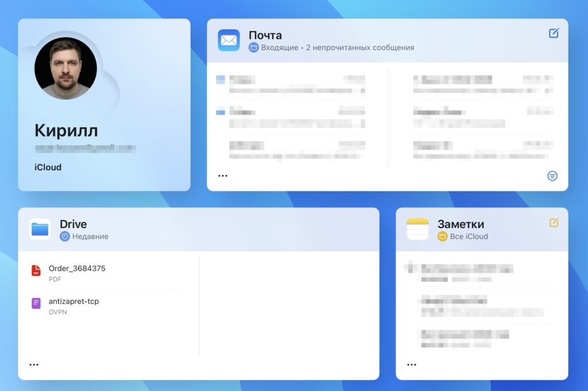Open mail filter icon in Почта card
This screenshot has height=391, width=588.
click(x=552, y=176)
